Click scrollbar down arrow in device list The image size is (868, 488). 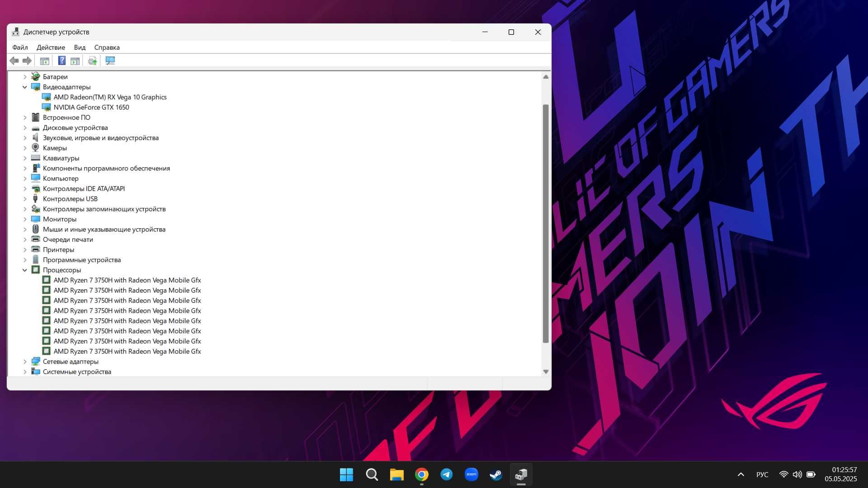click(546, 371)
